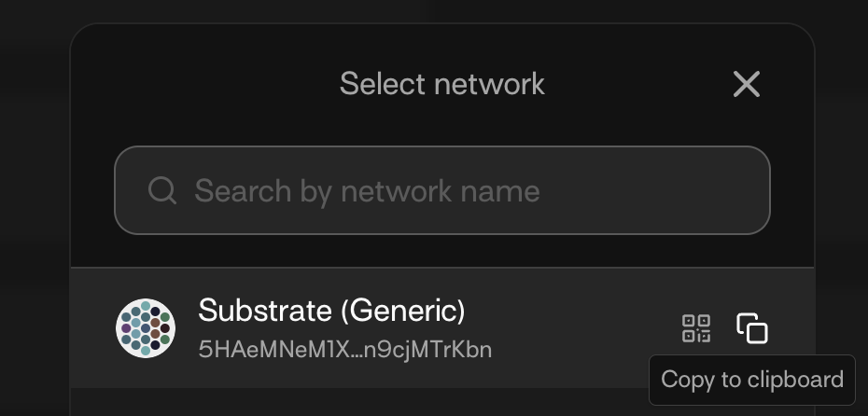Viewport: 868px width, 416px height.
Task: Click the Select network heading
Action: (x=441, y=84)
